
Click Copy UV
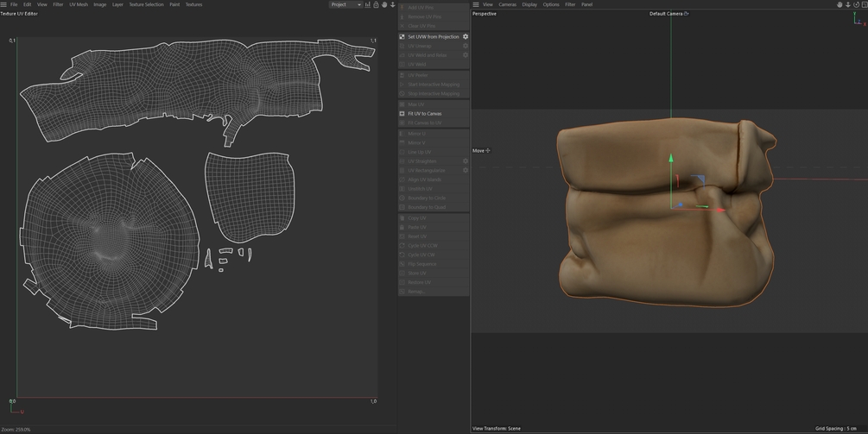[434, 218]
